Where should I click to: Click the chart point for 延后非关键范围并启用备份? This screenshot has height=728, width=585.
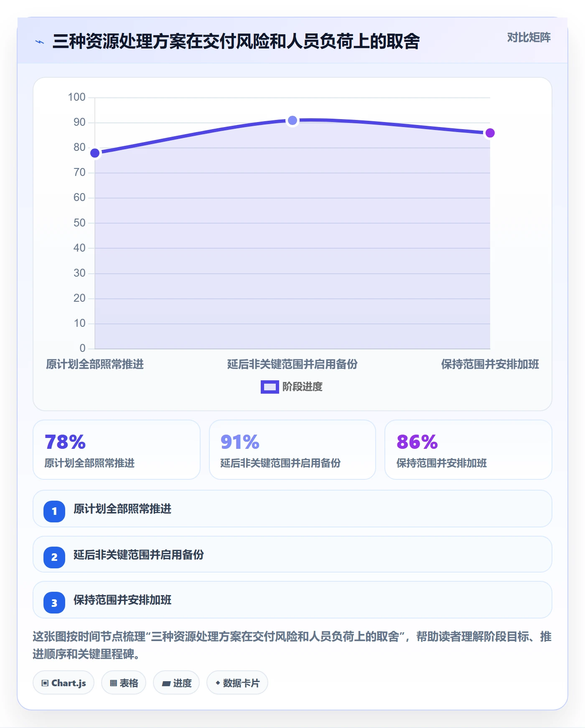click(x=292, y=120)
